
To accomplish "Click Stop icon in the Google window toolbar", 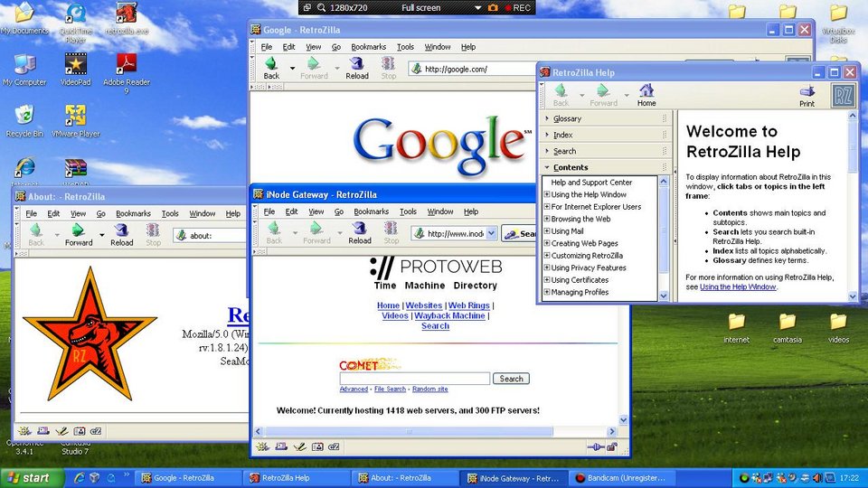I will coord(389,69).
